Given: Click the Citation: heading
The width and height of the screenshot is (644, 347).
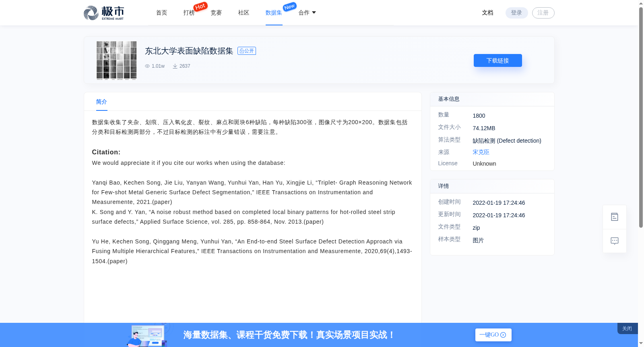Looking at the screenshot, I should 106,152.
